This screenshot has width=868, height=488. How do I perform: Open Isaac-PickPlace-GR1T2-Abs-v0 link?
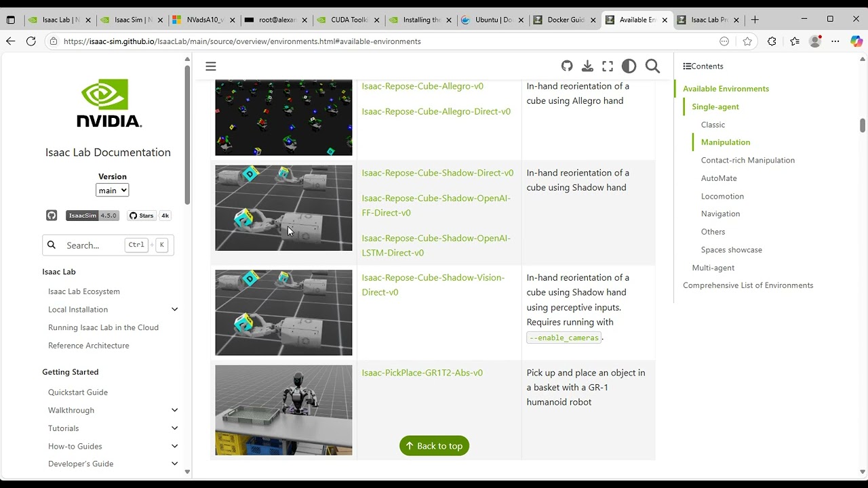422,373
